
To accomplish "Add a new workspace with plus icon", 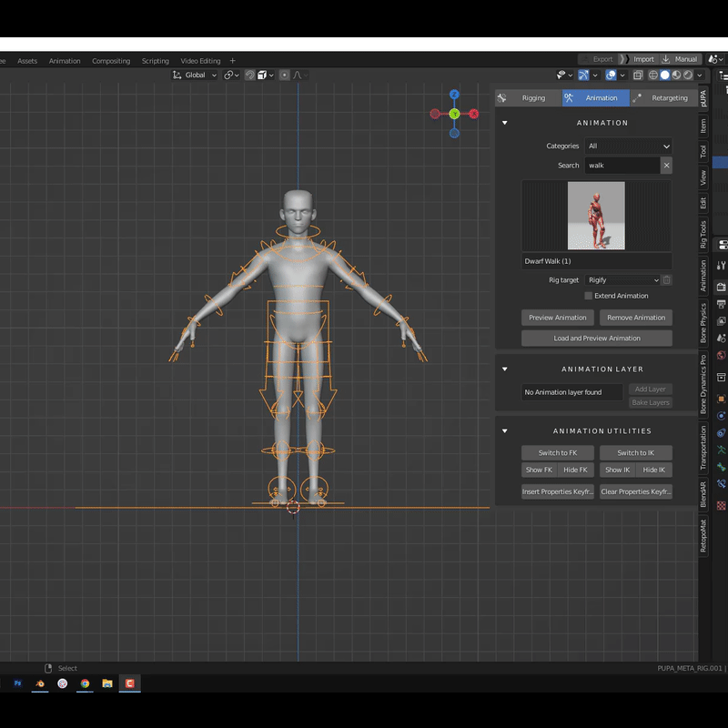I will 233,61.
